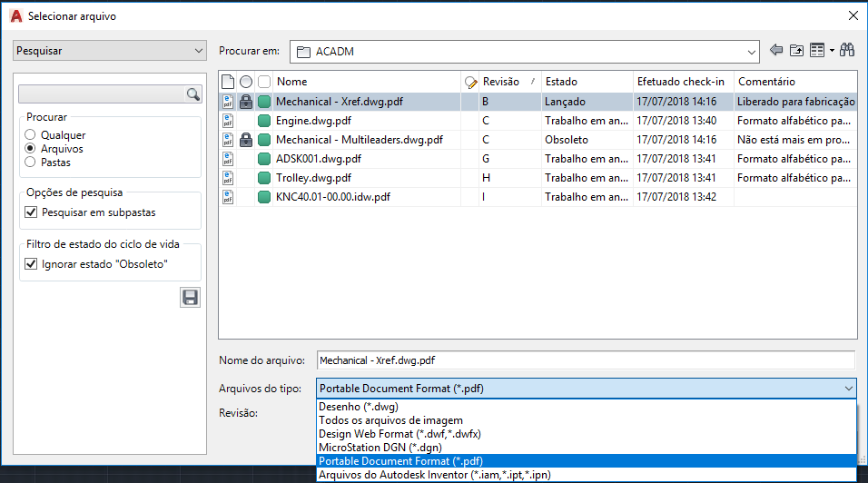The width and height of the screenshot is (868, 483).
Task: Choose Portable Document Format (*.pdf) in list
Action: pyautogui.click(x=587, y=461)
